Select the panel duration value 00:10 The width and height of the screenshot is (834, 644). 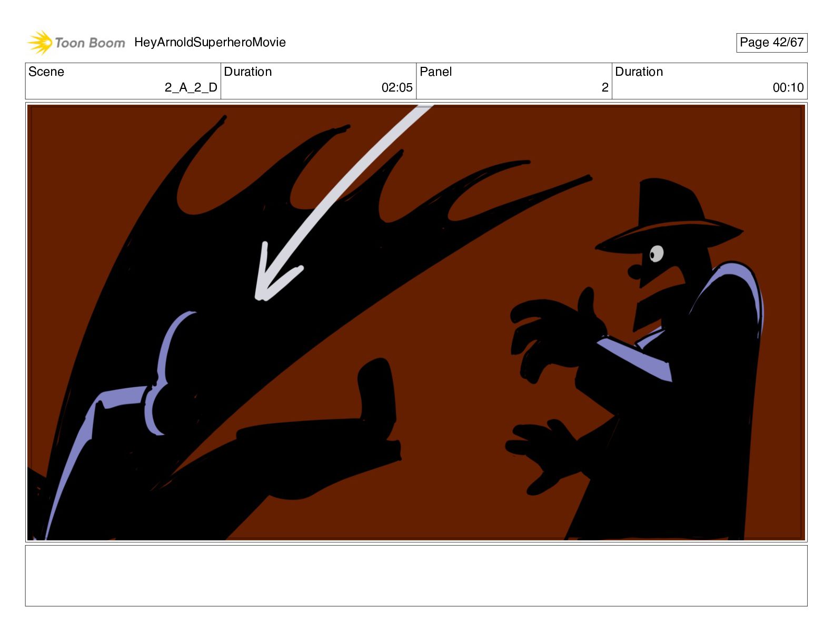(788, 87)
